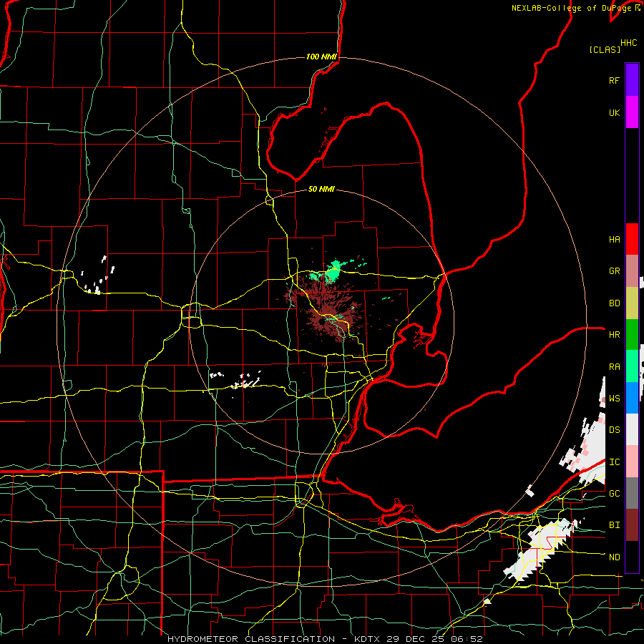Click the WS blue legend swatch

tap(632, 398)
